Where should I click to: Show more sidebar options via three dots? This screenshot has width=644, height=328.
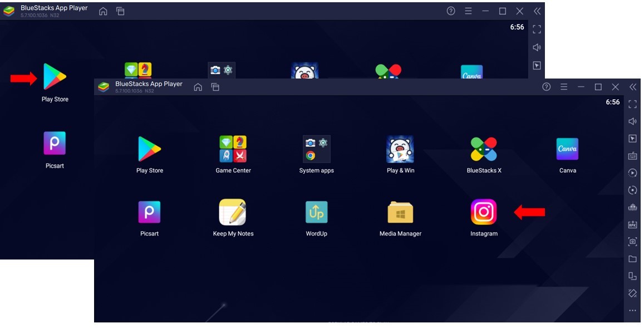tap(632, 311)
